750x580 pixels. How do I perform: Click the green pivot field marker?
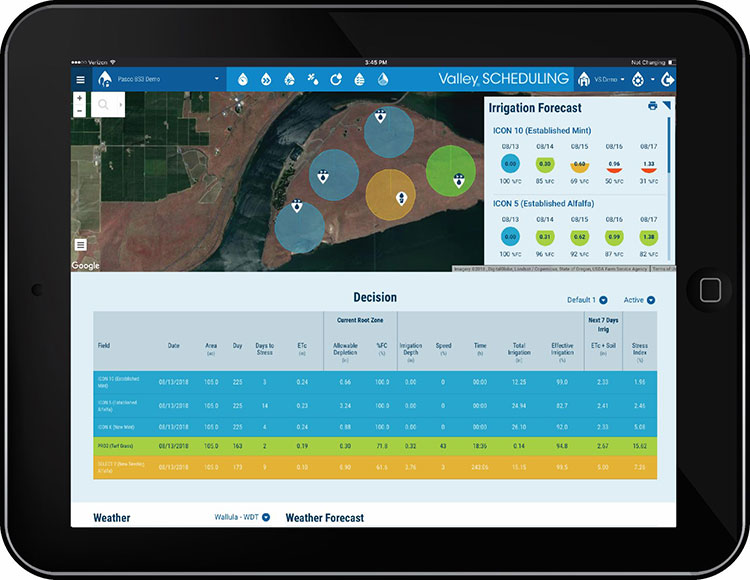459,180
